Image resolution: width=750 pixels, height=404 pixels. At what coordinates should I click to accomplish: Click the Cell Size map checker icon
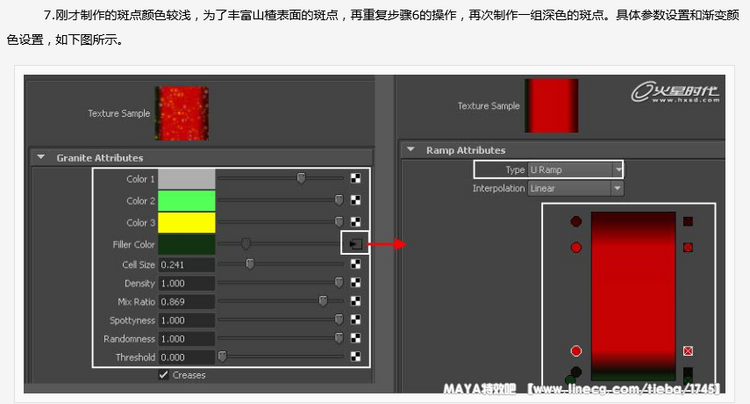coord(355,265)
